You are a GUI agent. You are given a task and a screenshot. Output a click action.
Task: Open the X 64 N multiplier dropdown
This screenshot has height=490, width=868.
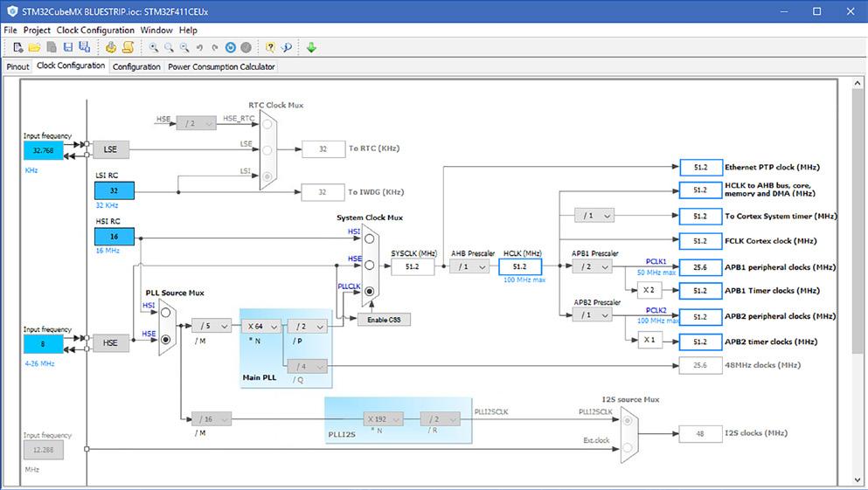click(260, 327)
